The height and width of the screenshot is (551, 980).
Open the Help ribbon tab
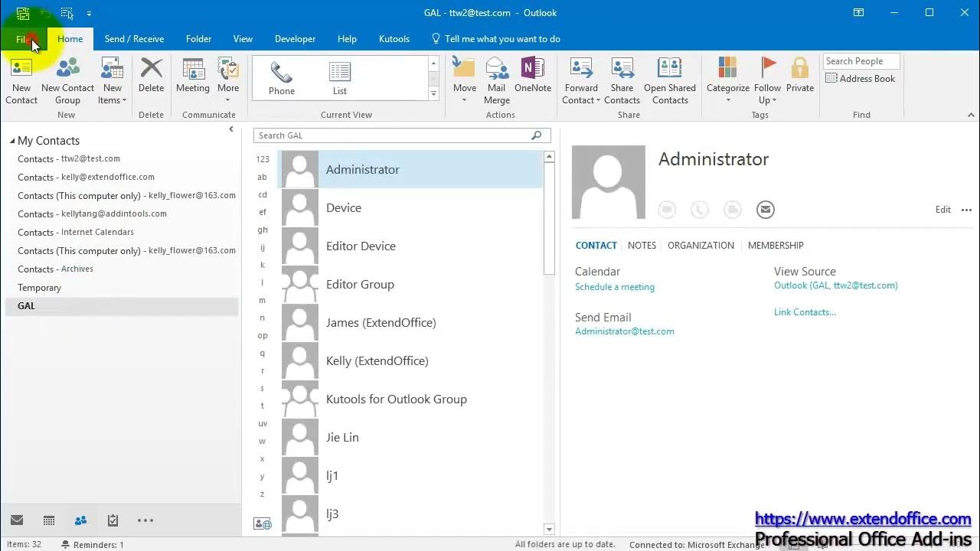[x=347, y=39]
